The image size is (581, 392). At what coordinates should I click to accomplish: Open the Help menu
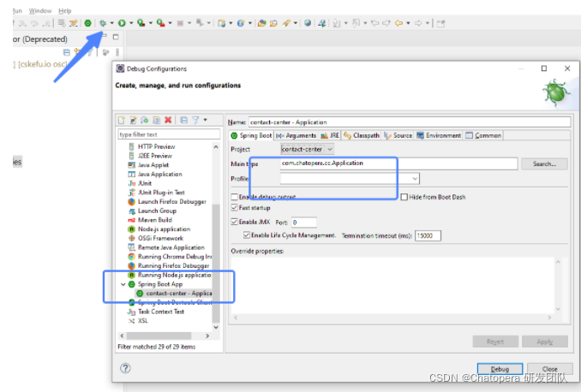pos(65,11)
